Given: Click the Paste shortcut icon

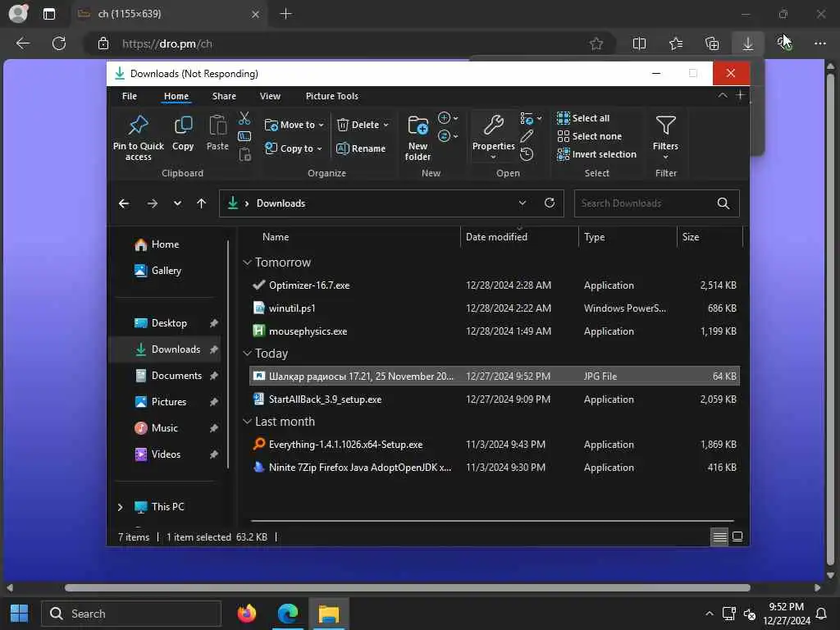Looking at the screenshot, I should [244, 155].
